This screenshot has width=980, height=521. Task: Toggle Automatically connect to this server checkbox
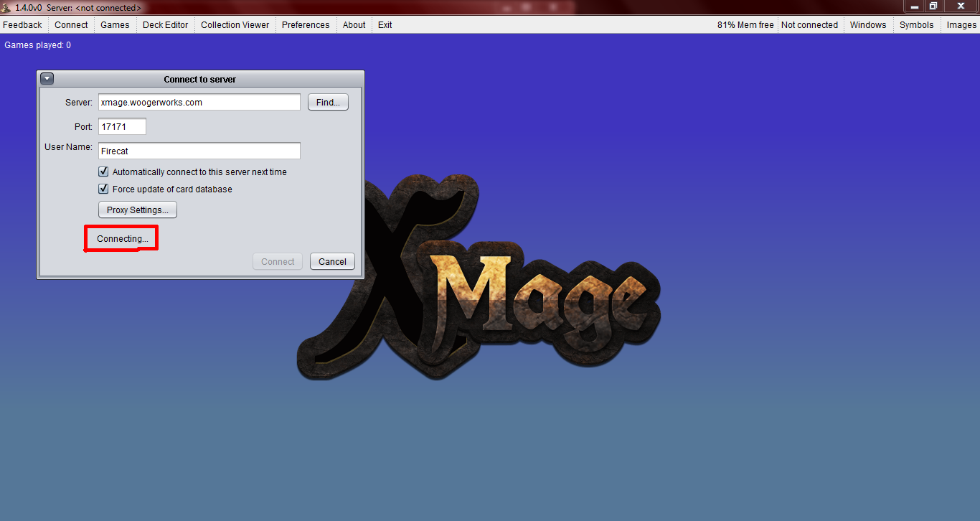[103, 172]
